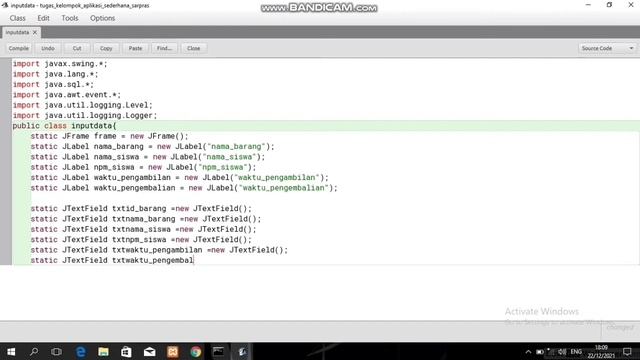This screenshot has height=360, width=640.
Task: Click the line 'import java.sql.*;'
Action: [53, 84]
